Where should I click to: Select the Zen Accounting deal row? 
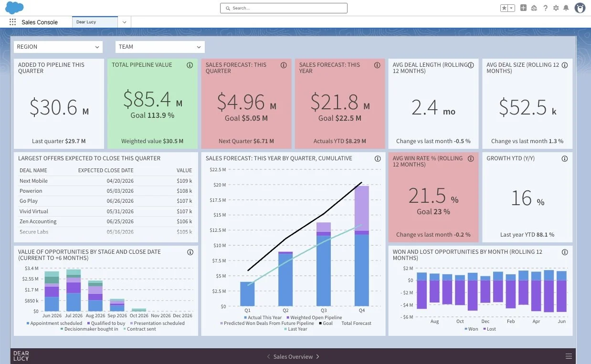106,221
